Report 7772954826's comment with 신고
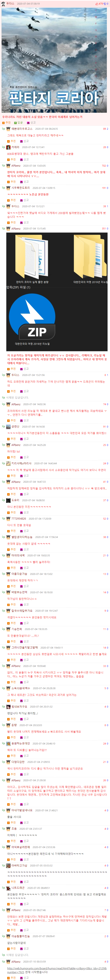This screenshot has height=980, width=110. pos(24,531)
